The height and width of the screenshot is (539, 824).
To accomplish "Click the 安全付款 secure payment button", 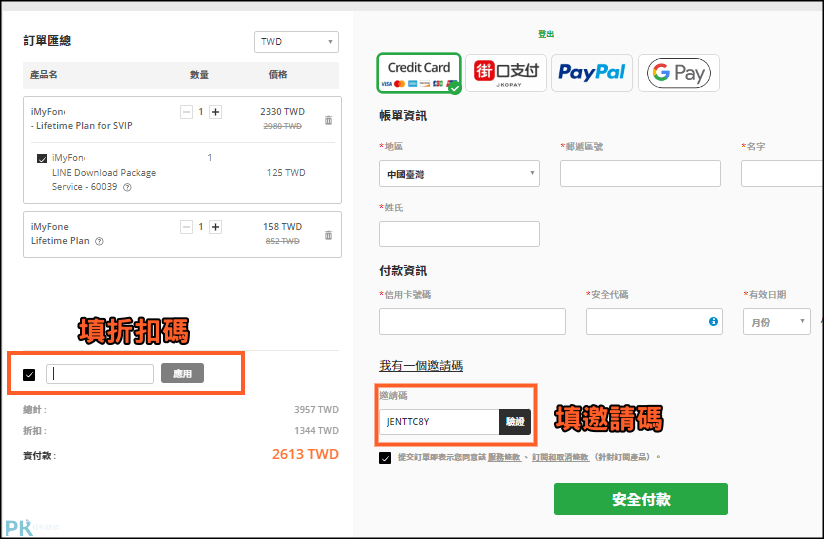I will tap(641, 499).
